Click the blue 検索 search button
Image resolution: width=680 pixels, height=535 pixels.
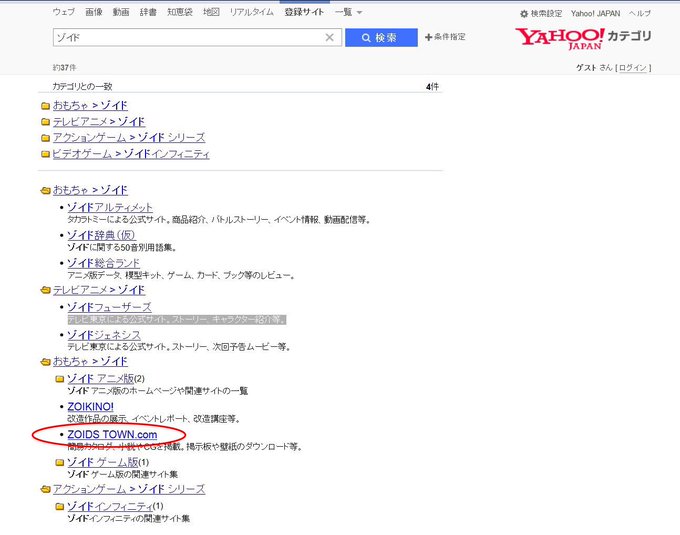[381, 38]
